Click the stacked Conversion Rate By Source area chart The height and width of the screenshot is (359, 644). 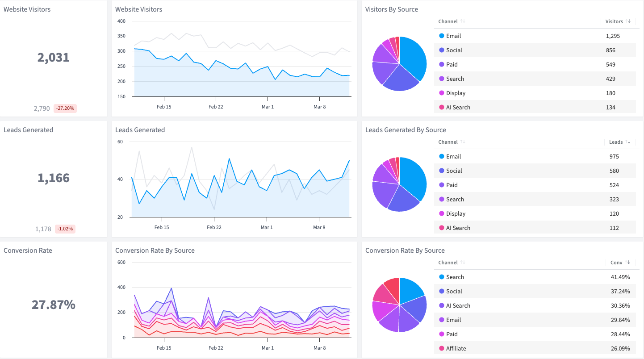tap(241, 300)
